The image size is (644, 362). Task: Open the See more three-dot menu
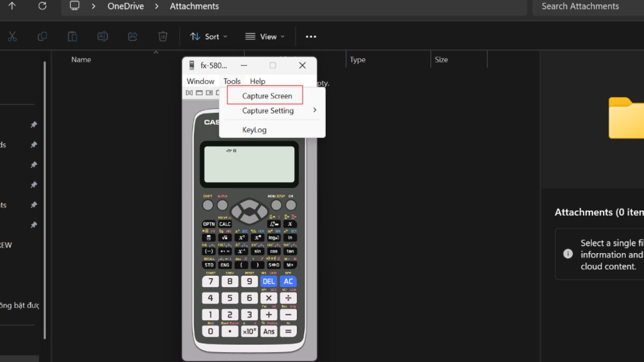coord(311,36)
